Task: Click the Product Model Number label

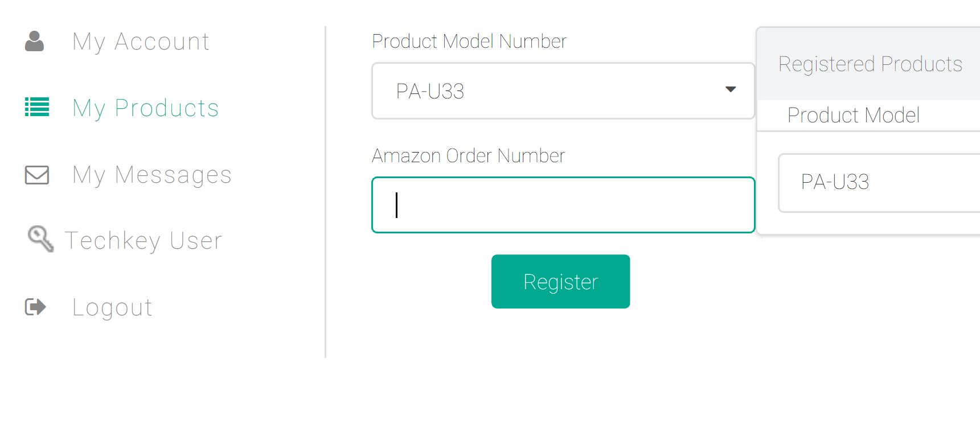Action: pos(469,42)
